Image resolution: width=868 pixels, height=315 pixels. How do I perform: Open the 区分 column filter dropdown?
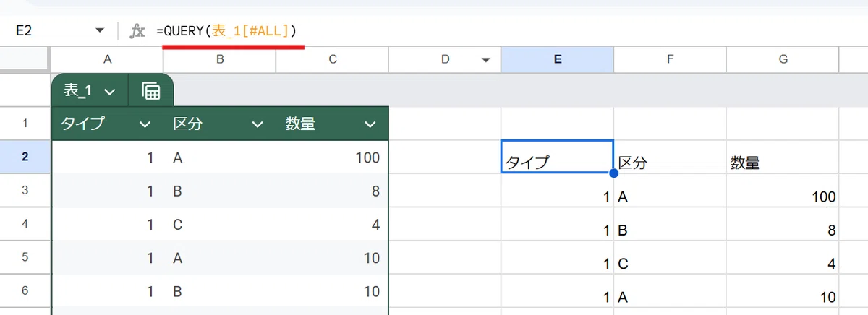pos(258,124)
